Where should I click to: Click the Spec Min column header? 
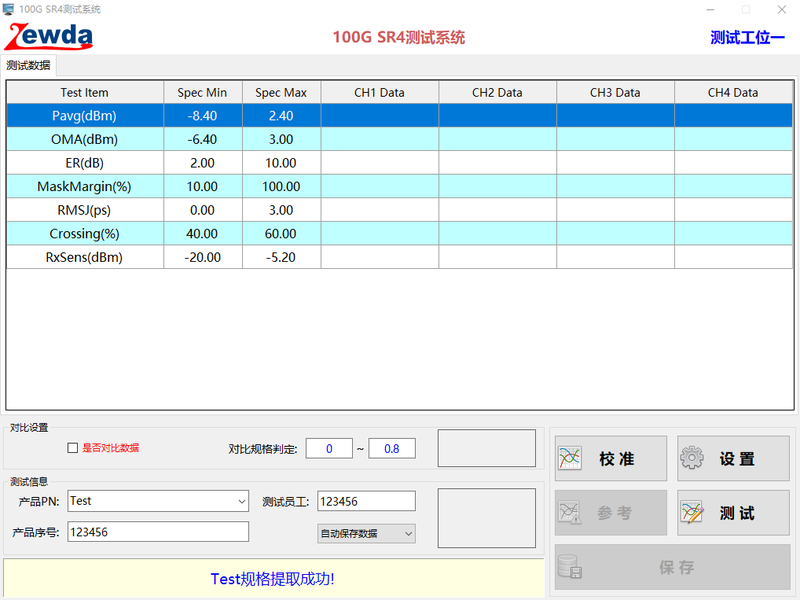tap(203, 92)
